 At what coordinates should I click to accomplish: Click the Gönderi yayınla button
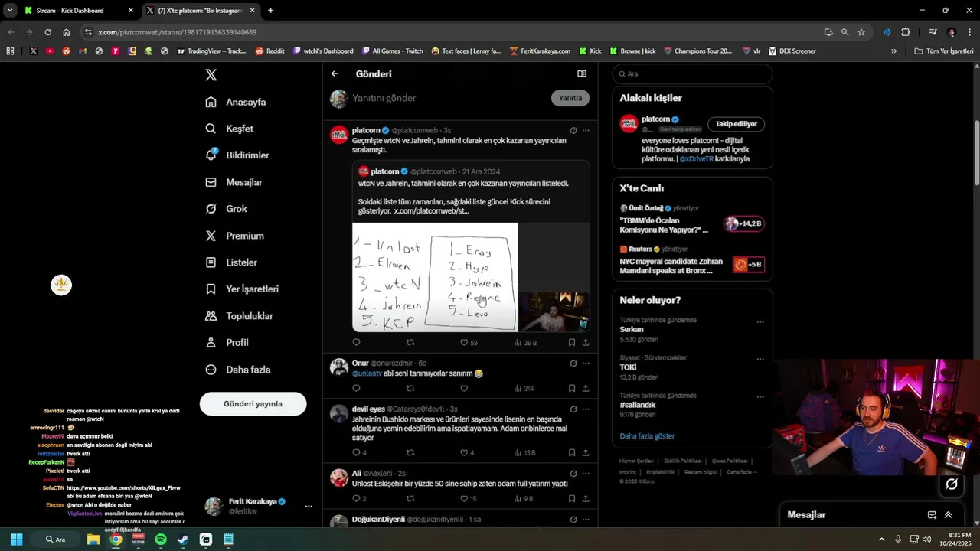[x=253, y=404]
